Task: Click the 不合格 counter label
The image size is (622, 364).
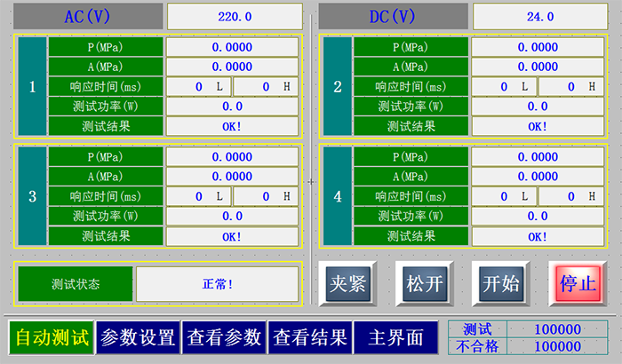Action: (x=477, y=346)
